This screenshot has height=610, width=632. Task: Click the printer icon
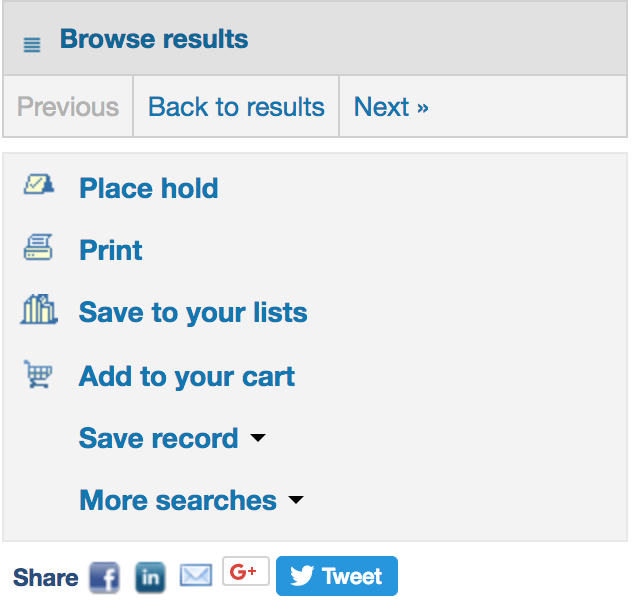tap(38, 247)
